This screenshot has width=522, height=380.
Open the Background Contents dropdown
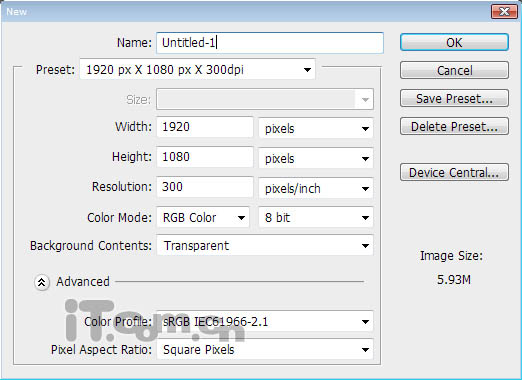click(x=265, y=246)
